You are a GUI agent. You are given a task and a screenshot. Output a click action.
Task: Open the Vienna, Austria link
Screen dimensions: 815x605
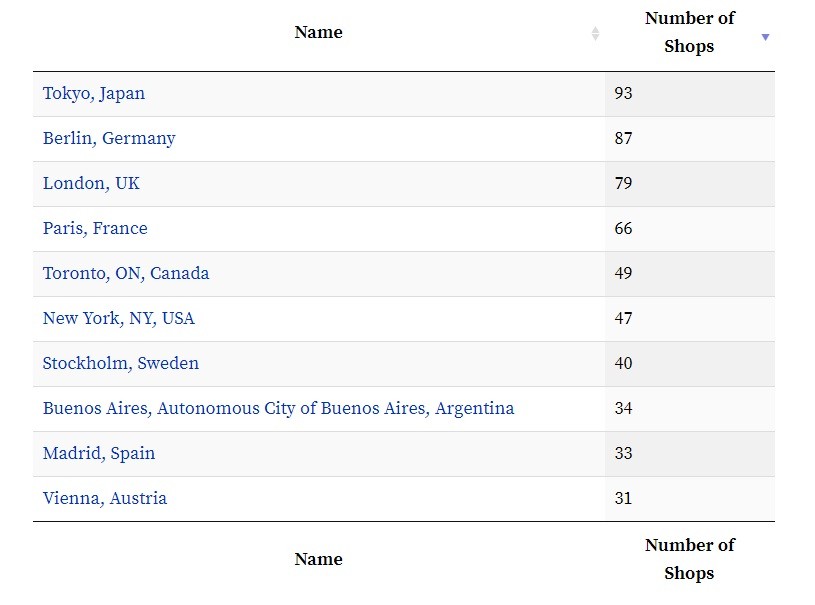click(105, 499)
